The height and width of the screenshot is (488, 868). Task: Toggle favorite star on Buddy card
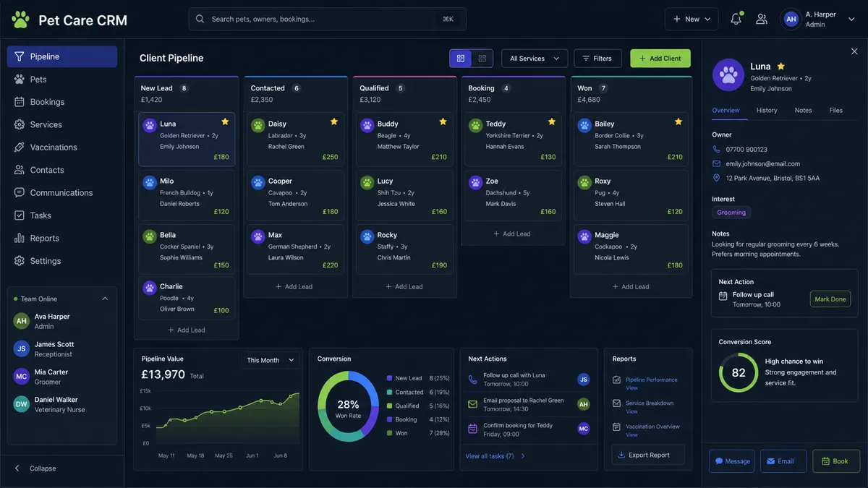click(x=443, y=121)
